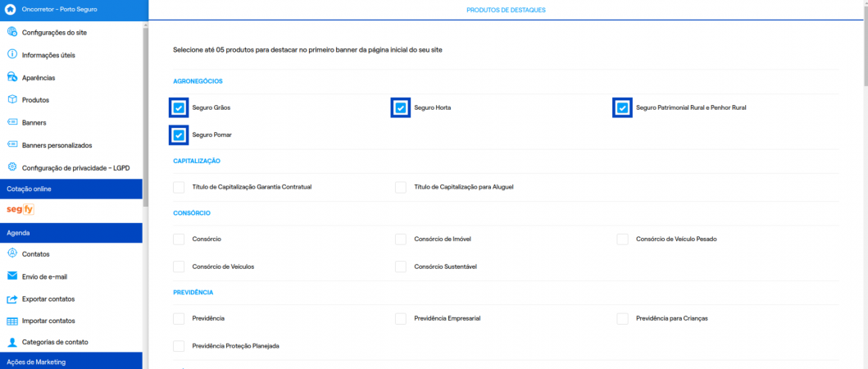The height and width of the screenshot is (369, 868).
Task: Select the Produtos de Destaques tab
Action: click(x=506, y=10)
